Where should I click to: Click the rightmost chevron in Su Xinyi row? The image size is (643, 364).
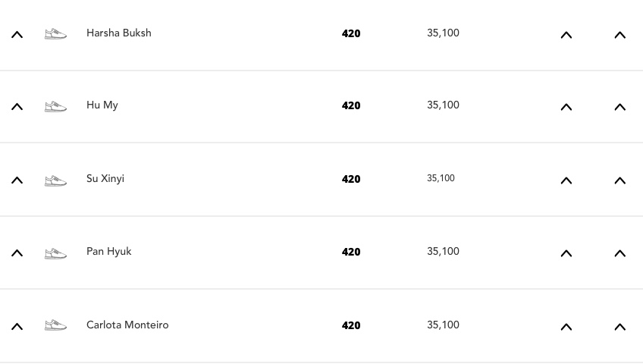[619, 180]
